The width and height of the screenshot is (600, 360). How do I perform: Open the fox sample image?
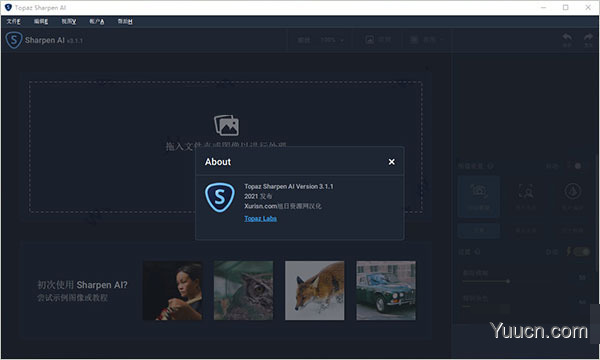click(315, 290)
